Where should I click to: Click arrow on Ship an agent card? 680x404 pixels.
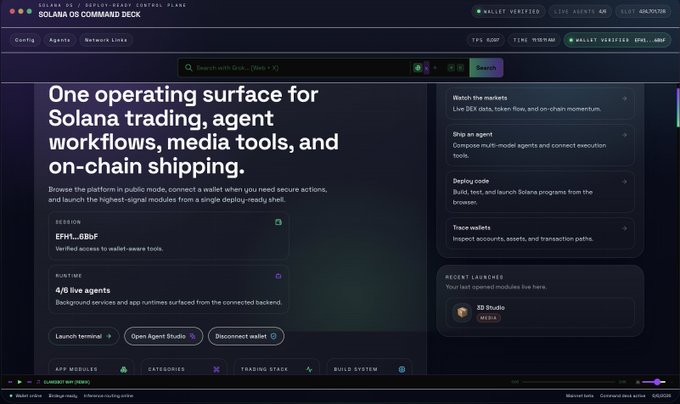click(624, 135)
